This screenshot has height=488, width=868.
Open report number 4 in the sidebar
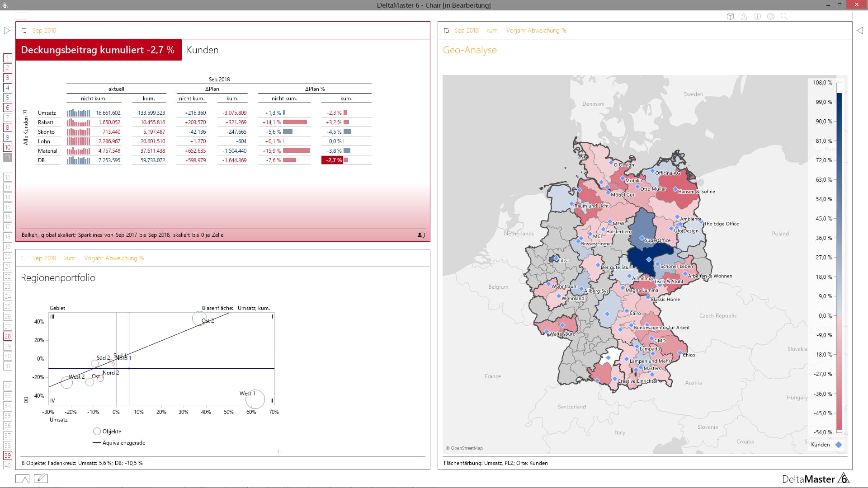point(7,88)
